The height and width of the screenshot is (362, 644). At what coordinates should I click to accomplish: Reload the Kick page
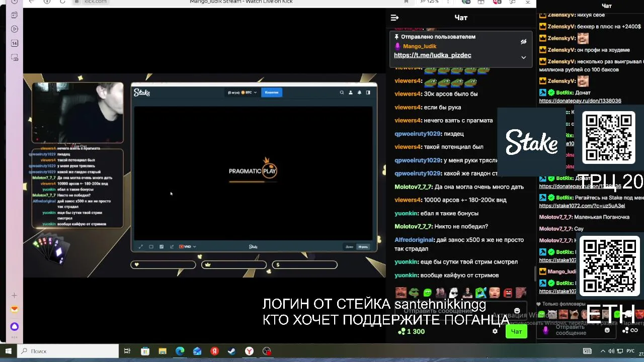(x=62, y=2)
